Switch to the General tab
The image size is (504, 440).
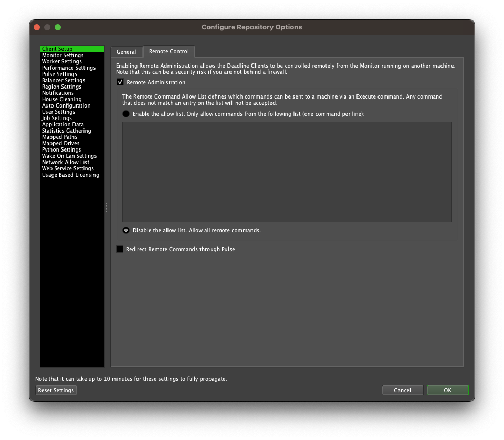pyautogui.click(x=126, y=51)
